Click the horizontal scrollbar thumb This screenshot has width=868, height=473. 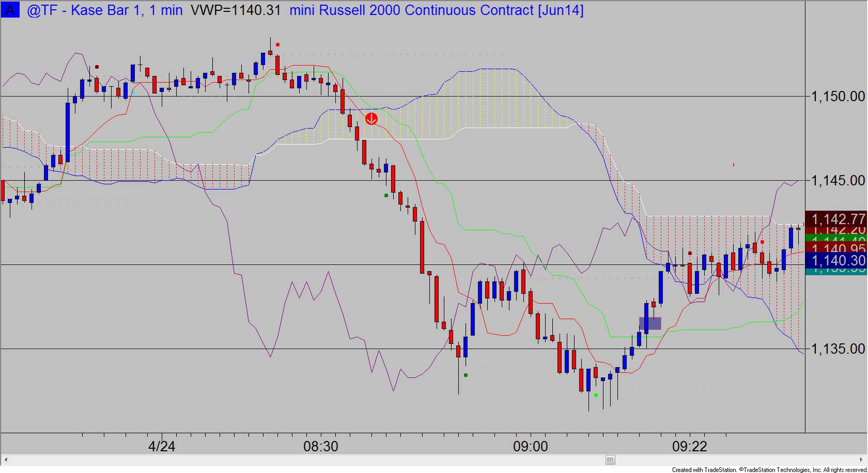611,460
